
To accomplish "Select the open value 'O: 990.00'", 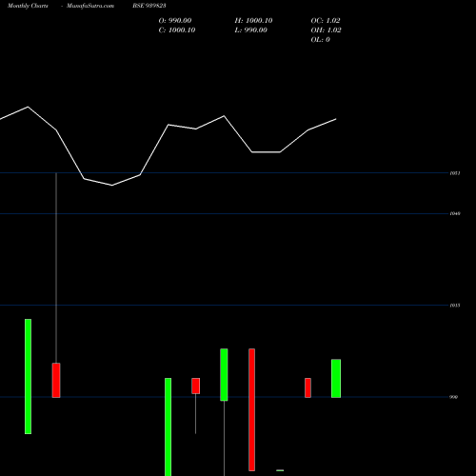I will pyautogui.click(x=175, y=21).
